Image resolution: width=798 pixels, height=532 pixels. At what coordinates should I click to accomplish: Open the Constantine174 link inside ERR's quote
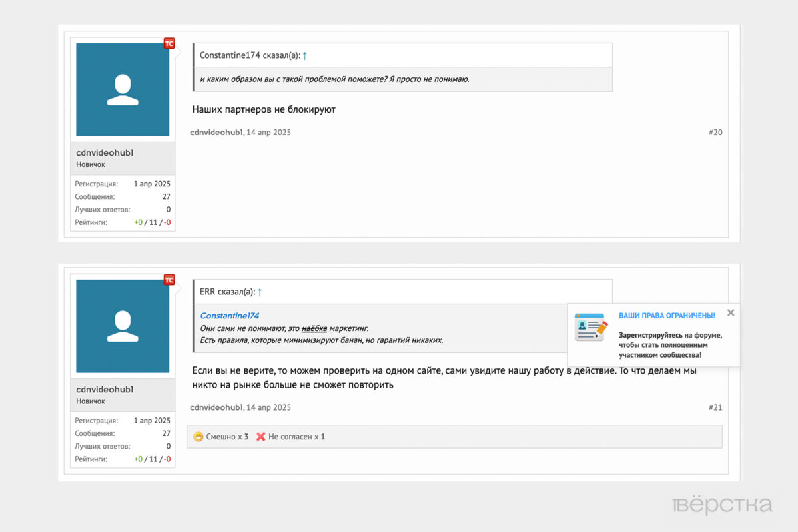click(229, 316)
